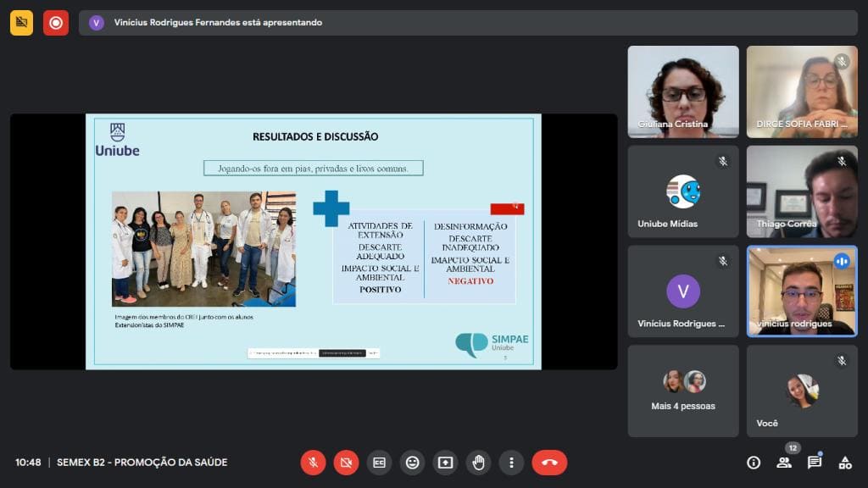This screenshot has height=488, width=868.
Task: Open the emoji reactions picker
Action: point(413,463)
